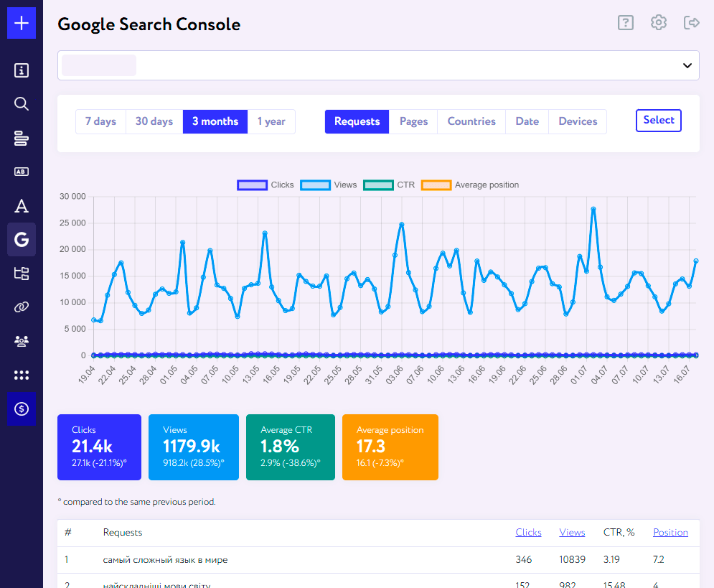Click the Views 1179.9k summary card

(x=194, y=447)
